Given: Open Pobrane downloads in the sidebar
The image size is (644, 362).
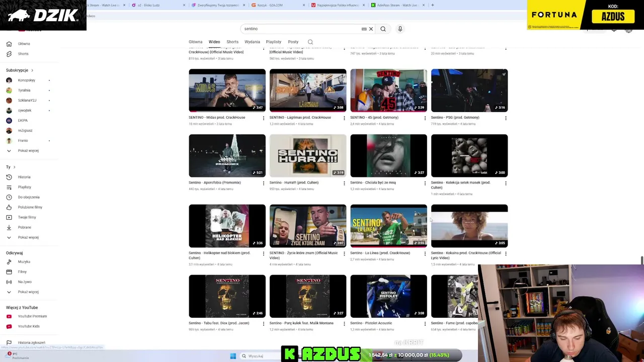Looking at the screenshot, I should [x=24, y=227].
